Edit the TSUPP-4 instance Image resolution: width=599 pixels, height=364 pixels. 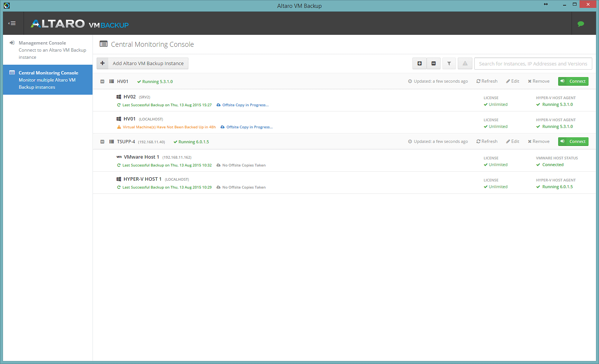pos(512,141)
